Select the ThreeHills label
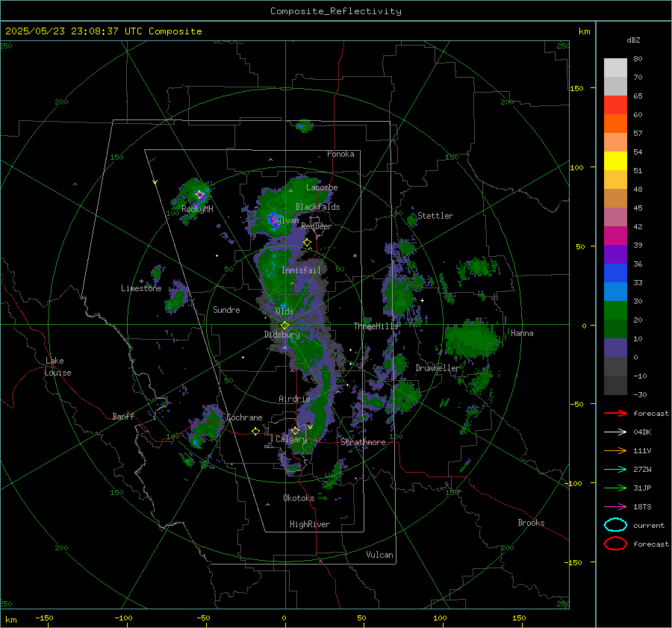Viewport: 672px width, 628px height. tap(376, 326)
